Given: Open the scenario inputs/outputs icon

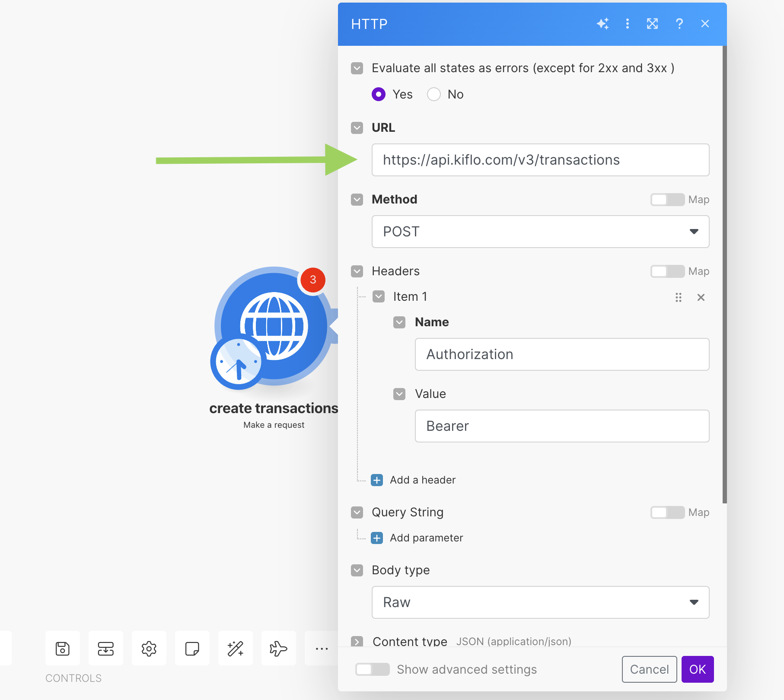Looking at the screenshot, I should pyautogui.click(x=106, y=649).
